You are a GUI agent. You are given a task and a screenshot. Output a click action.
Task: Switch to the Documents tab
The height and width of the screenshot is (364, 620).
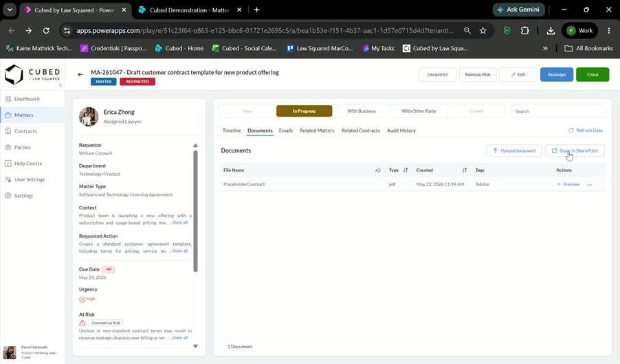[x=260, y=130]
